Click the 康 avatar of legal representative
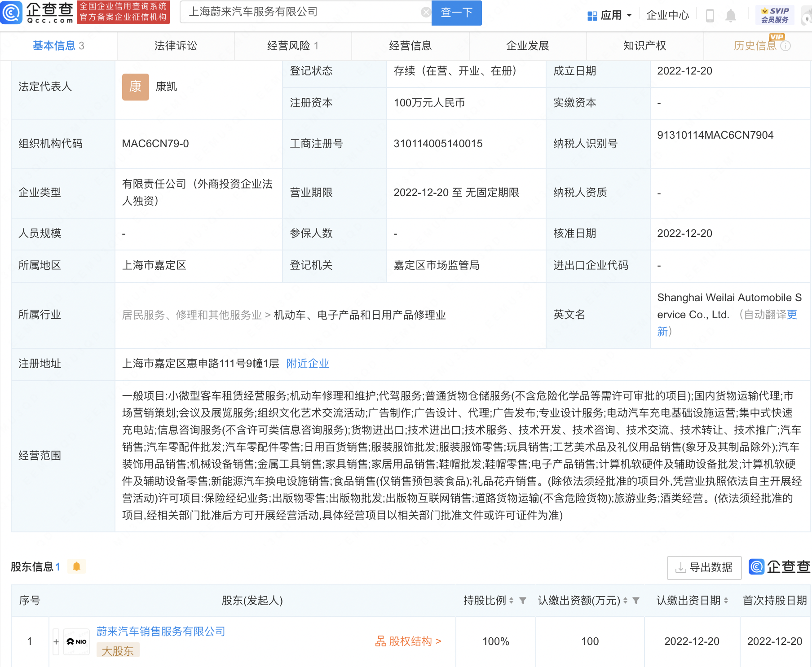Screen dimensions: 812x667 pyautogui.click(x=135, y=87)
